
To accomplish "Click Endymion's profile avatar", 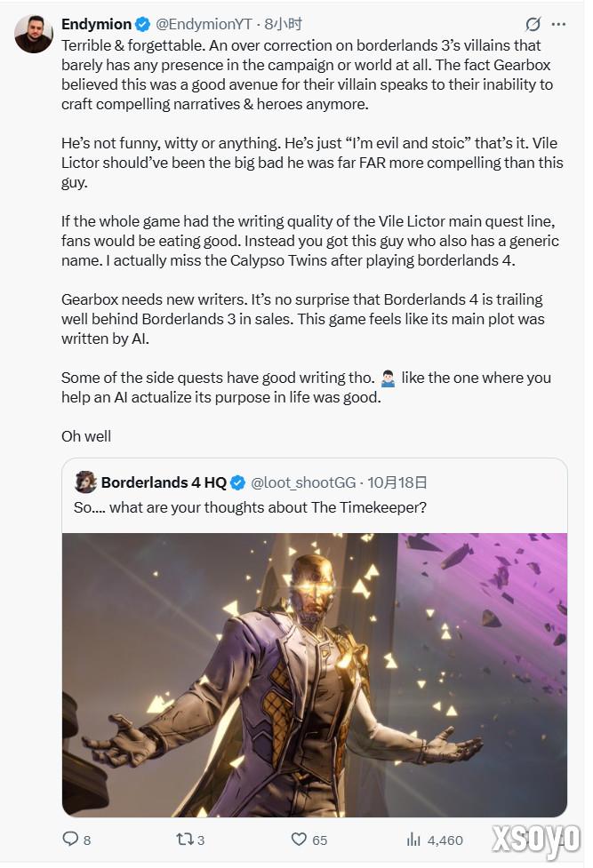I will click(34, 34).
